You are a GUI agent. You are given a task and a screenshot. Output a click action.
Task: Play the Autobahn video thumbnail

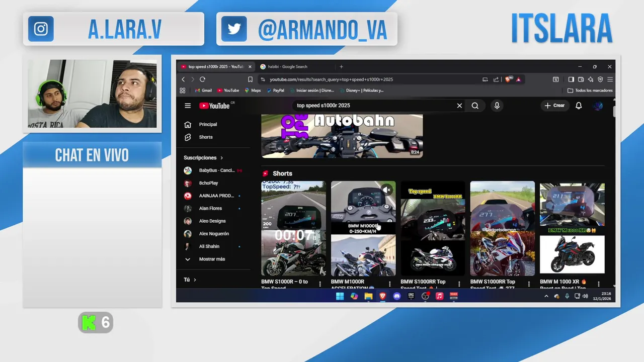point(342,136)
